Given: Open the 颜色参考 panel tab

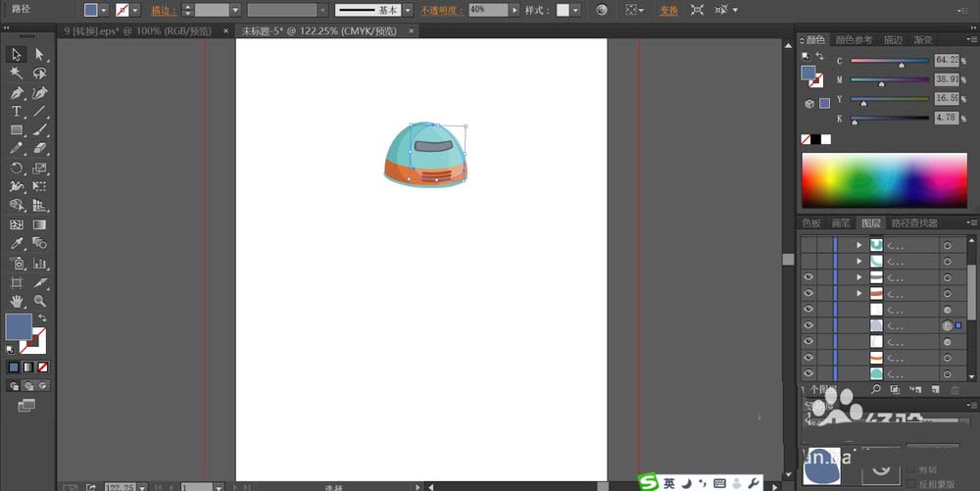Looking at the screenshot, I should tap(854, 40).
